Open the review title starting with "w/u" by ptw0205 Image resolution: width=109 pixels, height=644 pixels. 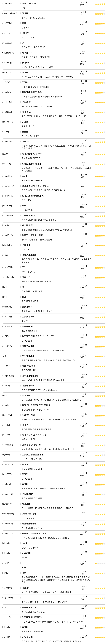coord(29,637)
